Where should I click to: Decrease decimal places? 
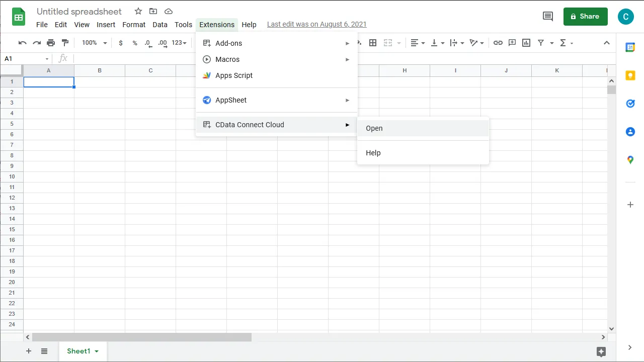coord(148,43)
